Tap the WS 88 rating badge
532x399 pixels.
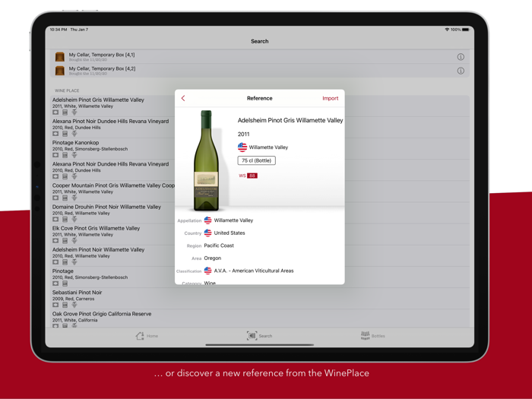248,176
